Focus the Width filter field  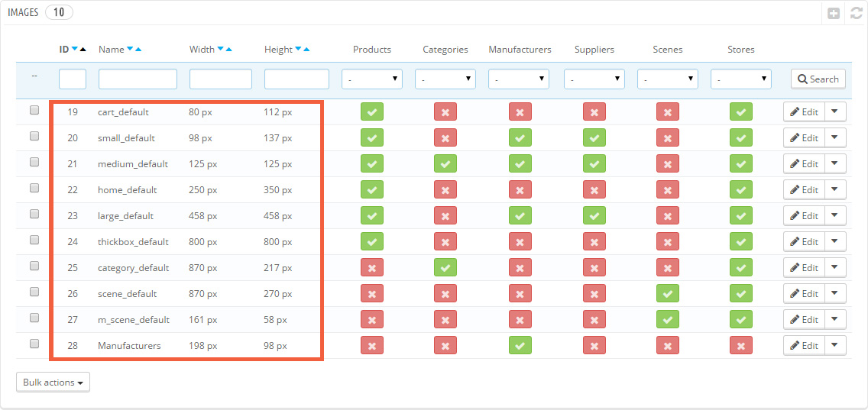click(x=221, y=79)
